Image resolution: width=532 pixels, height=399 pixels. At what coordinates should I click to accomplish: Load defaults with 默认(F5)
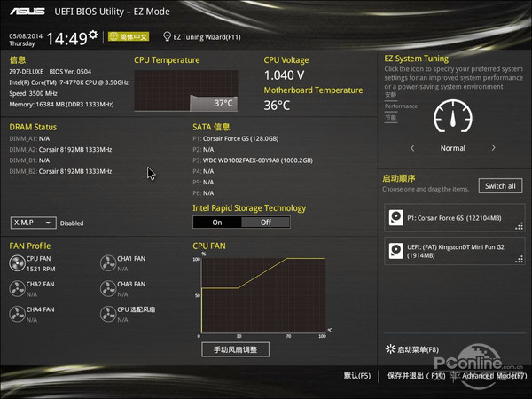click(x=357, y=376)
